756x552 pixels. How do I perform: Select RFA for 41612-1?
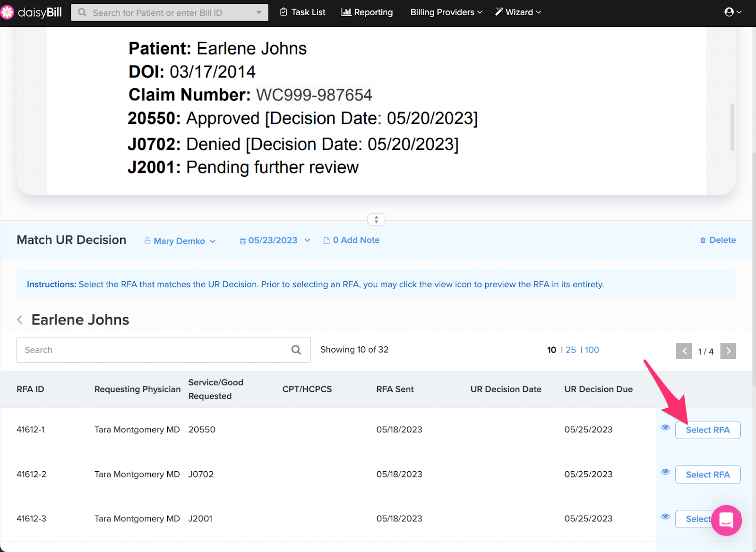[707, 430]
